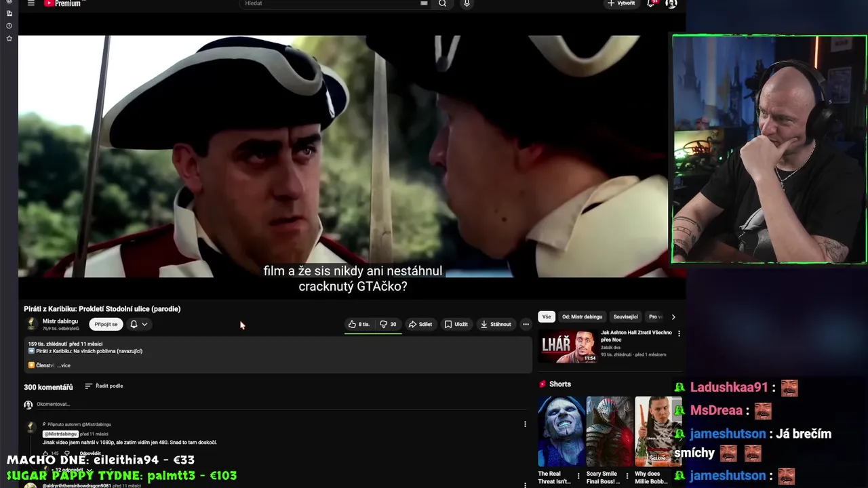Open options menu for pinned comment
The height and width of the screenshot is (488, 868).
525,424
